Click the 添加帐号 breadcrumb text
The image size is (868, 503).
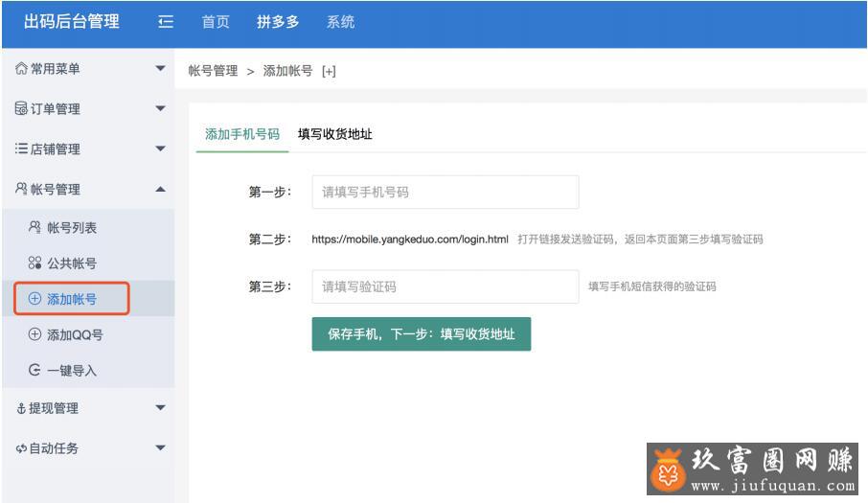coord(287,71)
